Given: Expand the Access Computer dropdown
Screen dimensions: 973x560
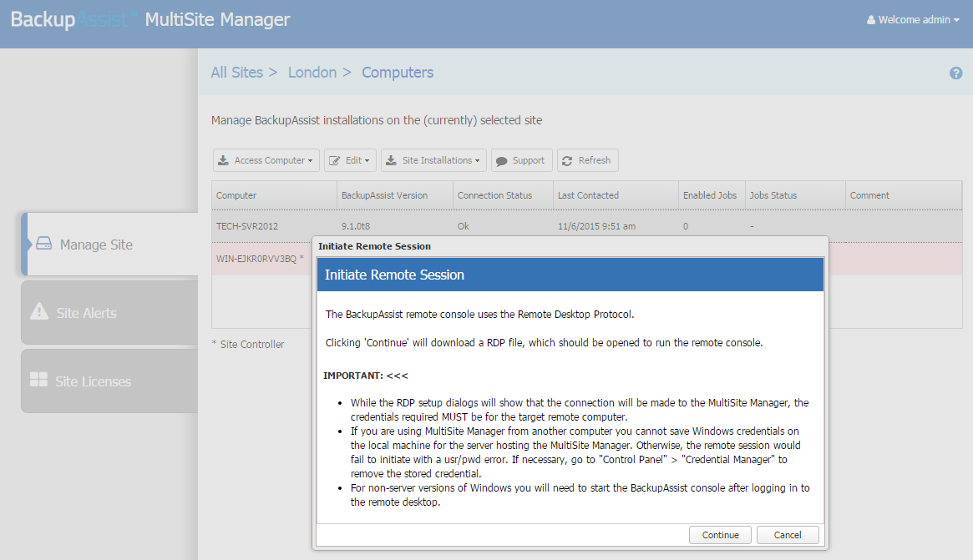Looking at the screenshot, I should pyautogui.click(x=266, y=160).
